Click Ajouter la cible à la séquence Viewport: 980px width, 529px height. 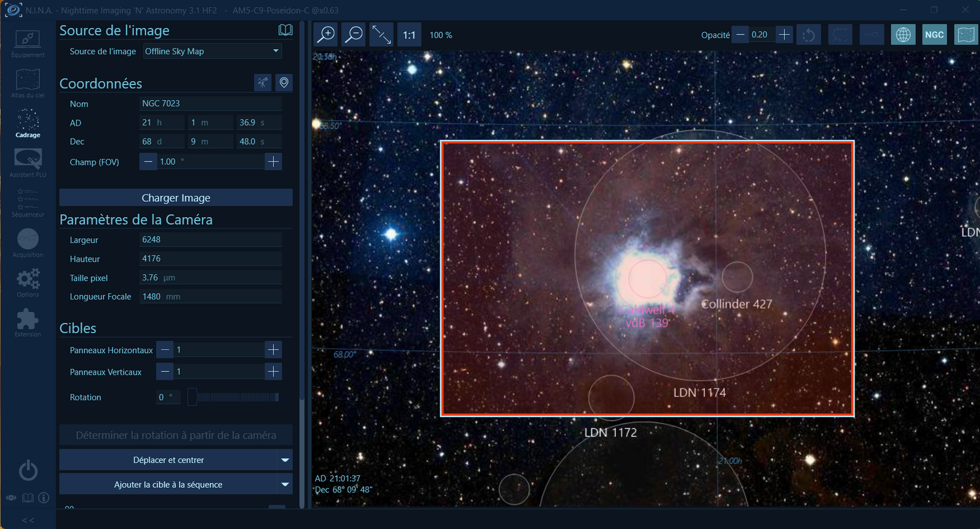(169, 485)
